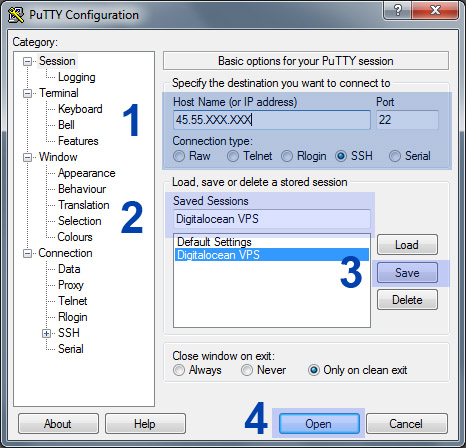
Task: Load the selected saved session
Action: (x=407, y=245)
